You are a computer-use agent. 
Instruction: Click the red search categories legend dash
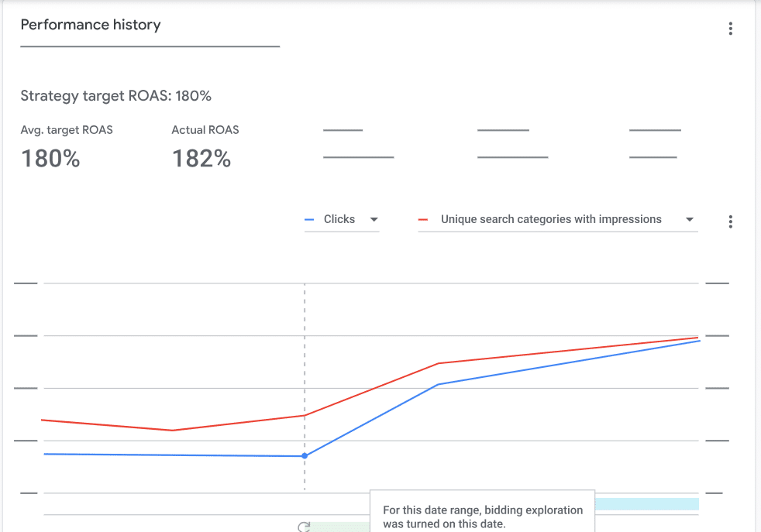[424, 219]
